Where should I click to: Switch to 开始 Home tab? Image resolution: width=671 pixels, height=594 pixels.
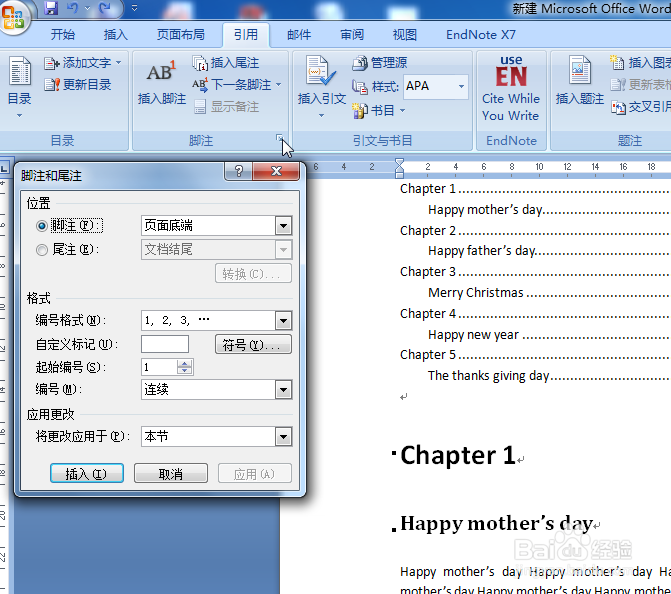pyautogui.click(x=63, y=34)
